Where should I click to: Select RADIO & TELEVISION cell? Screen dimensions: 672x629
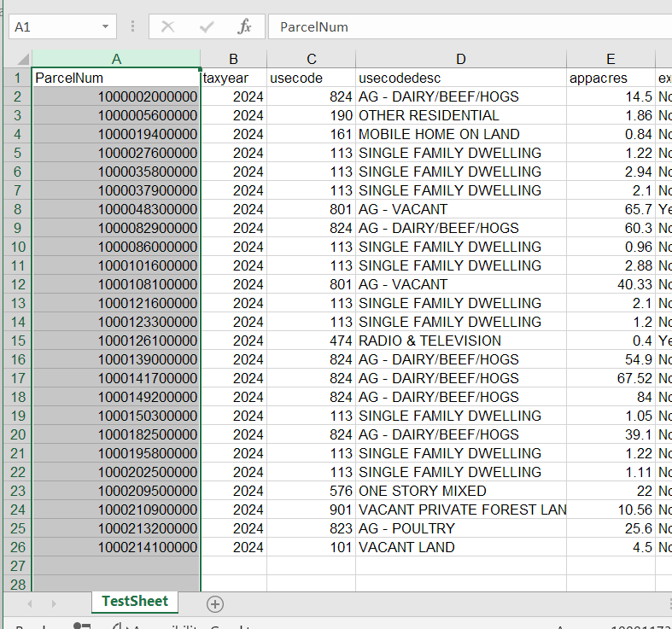[461, 341]
